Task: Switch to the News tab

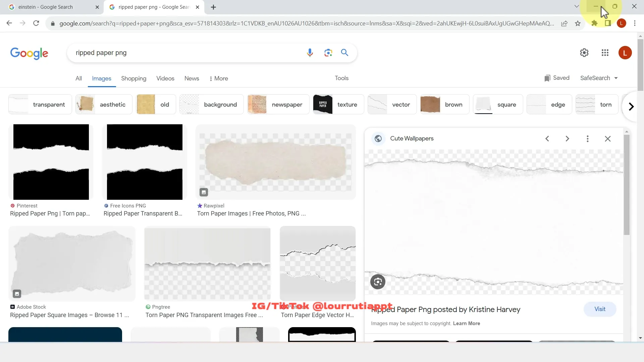Action: tap(192, 78)
